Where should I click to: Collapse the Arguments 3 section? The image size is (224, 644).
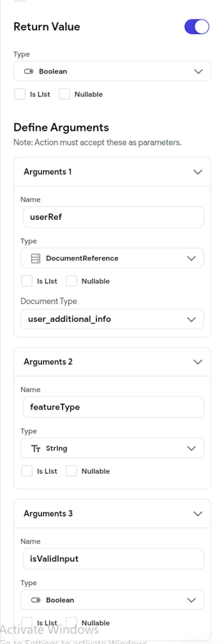[198, 514]
